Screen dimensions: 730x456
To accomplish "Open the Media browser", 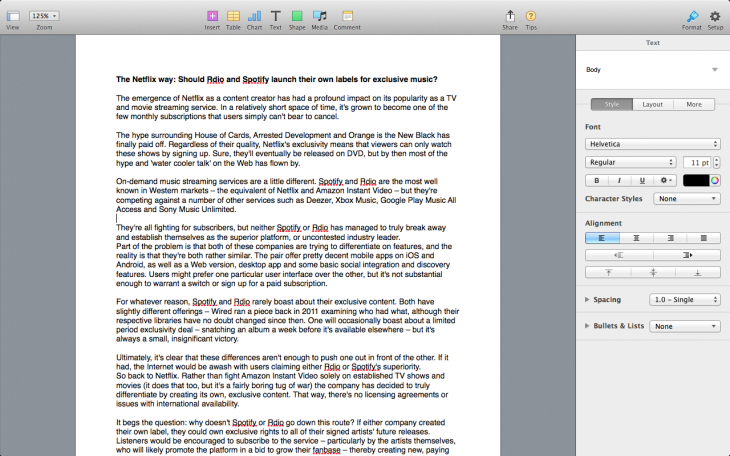I will (x=319, y=17).
